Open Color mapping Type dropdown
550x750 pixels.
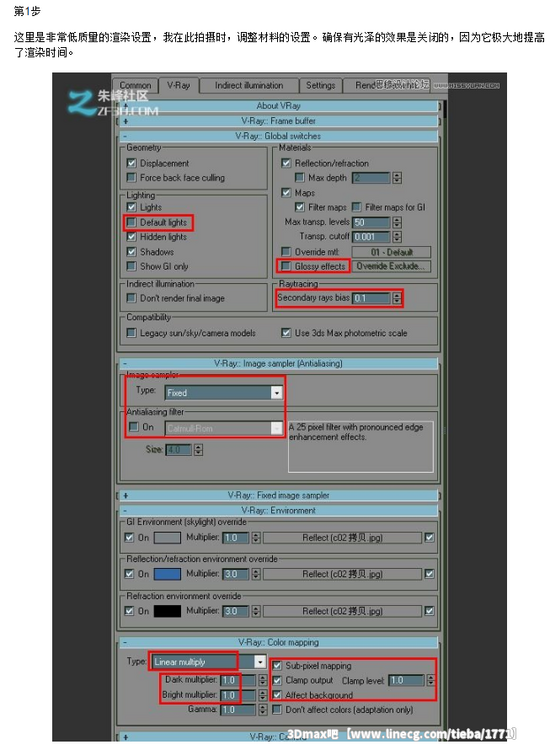pos(209,662)
